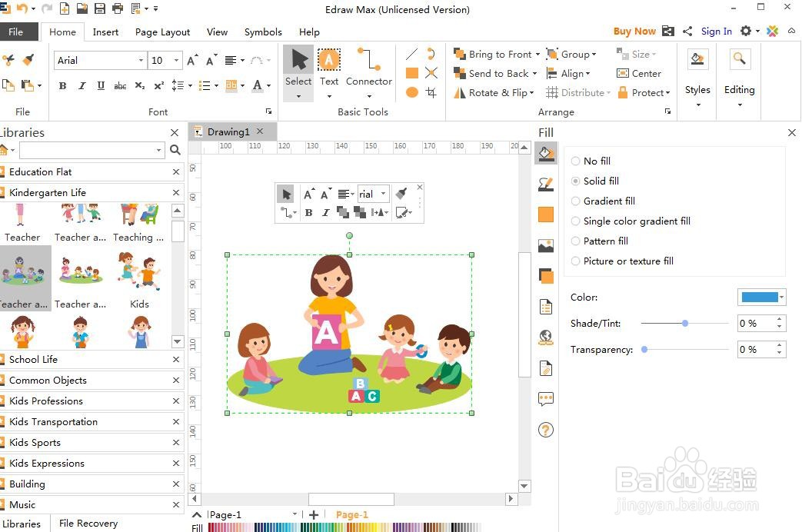Image resolution: width=802 pixels, height=532 pixels.
Task: Select No fill option
Action: point(591,161)
